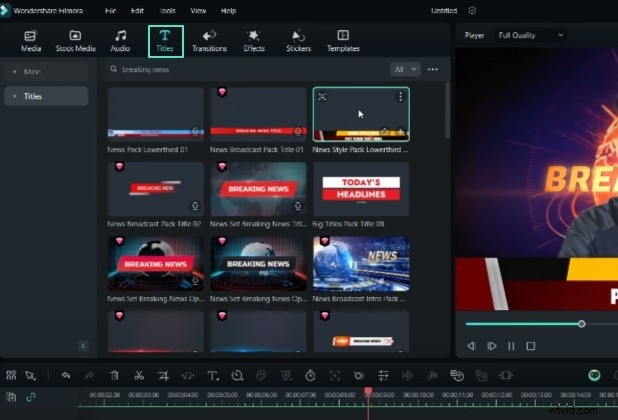Stop the preview playback
Screen dimensions: 618x420
point(531,346)
